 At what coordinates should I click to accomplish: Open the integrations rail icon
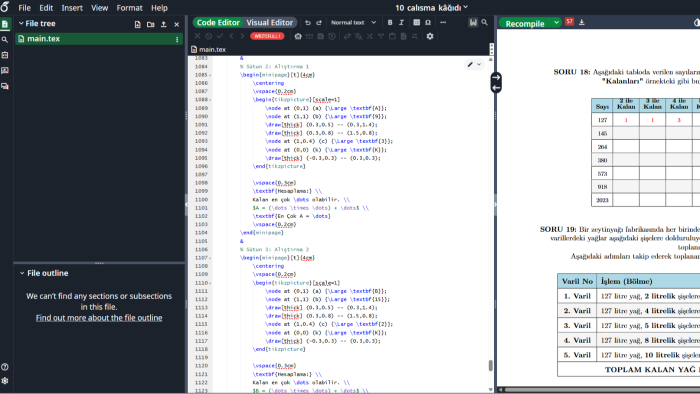coord(5,55)
